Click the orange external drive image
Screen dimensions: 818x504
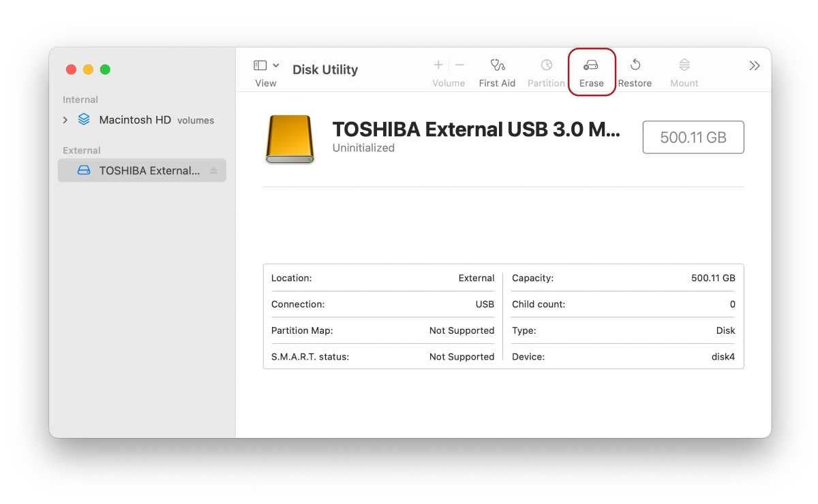[x=290, y=139]
